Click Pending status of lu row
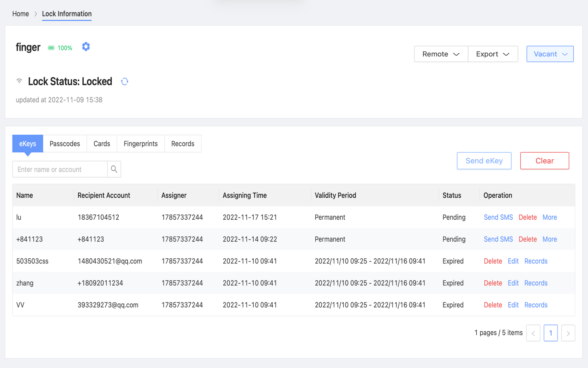 454,217
